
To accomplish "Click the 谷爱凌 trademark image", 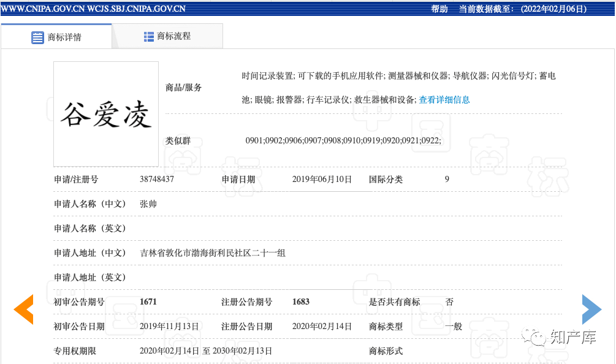I will [x=106, y=114].
